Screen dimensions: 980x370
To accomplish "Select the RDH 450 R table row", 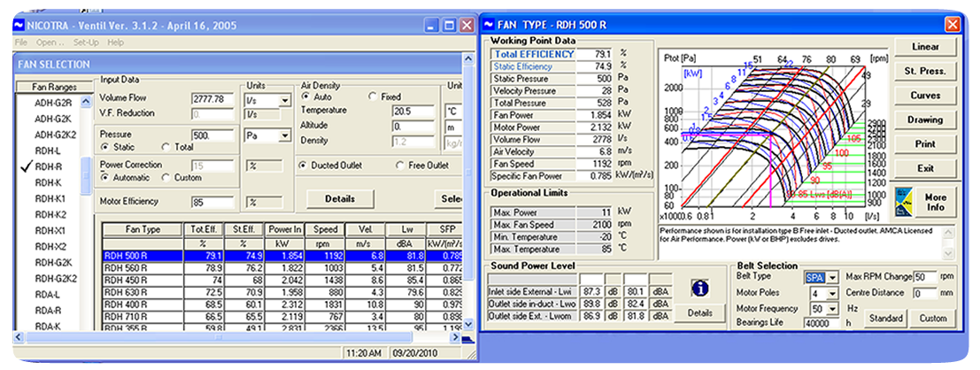I will pyautogui.click(x=282, y=280).
